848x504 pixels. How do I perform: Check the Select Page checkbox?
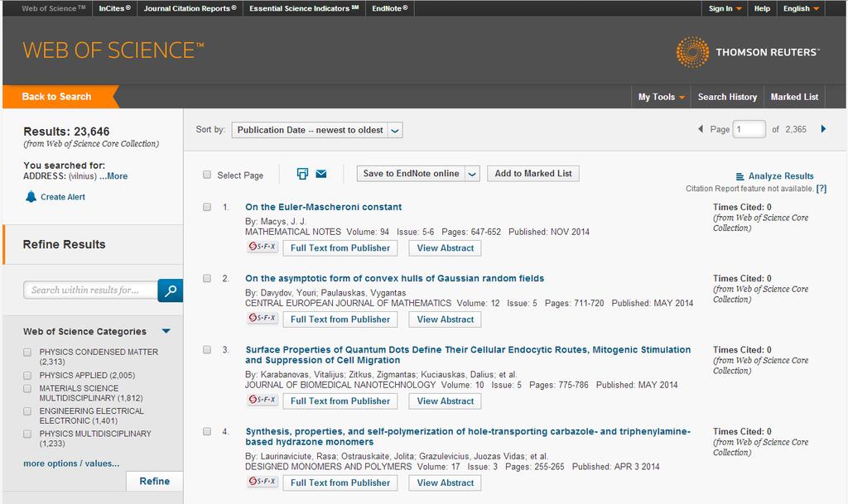(x=206, y=175)
